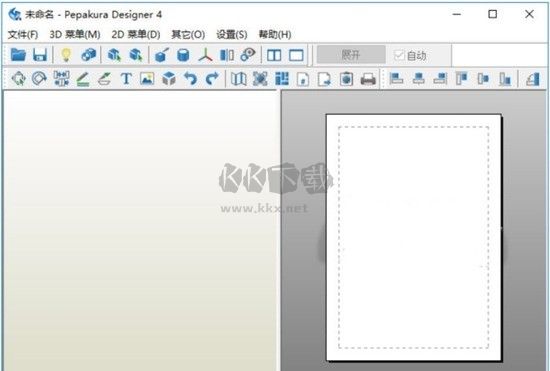The width and height of the screenshot is (550, 371).
Task: Select the move parts tool with arrows
Action: click(18, 79)
